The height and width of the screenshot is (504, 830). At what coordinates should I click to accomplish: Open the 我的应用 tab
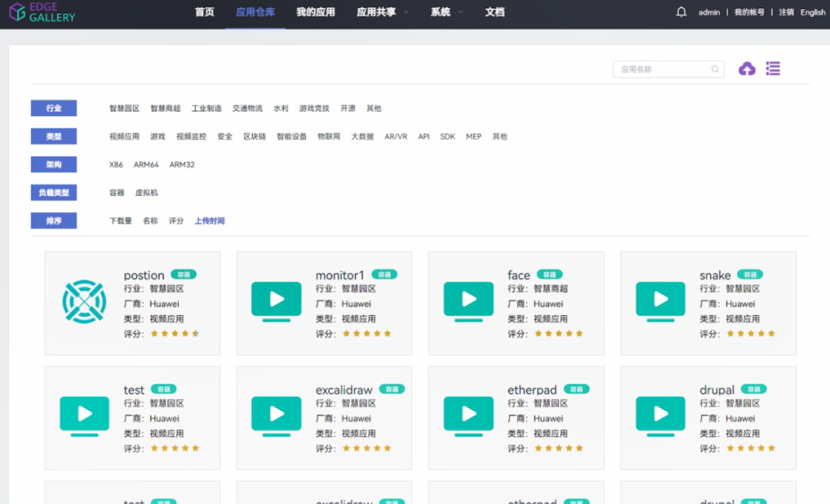(316, 12)
